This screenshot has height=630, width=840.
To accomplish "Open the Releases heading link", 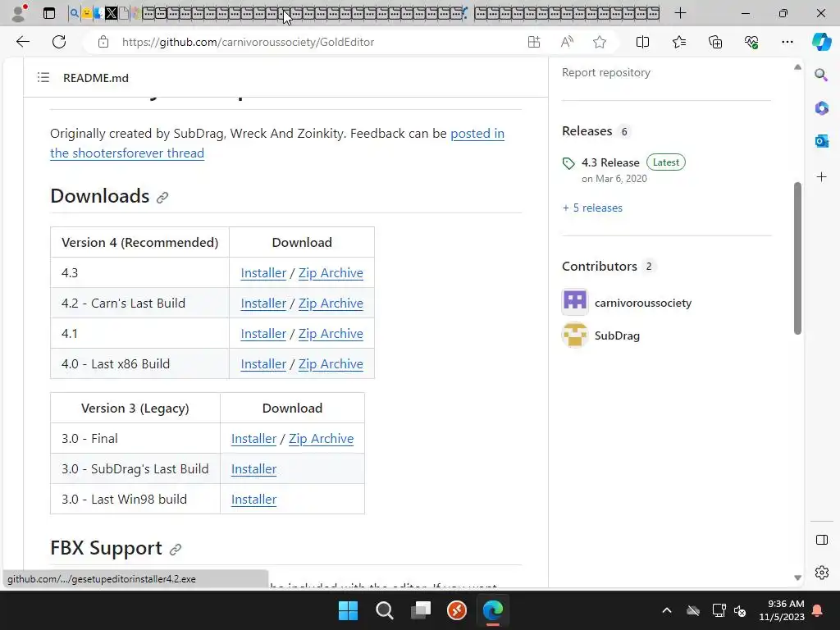I will coord(587,131).
